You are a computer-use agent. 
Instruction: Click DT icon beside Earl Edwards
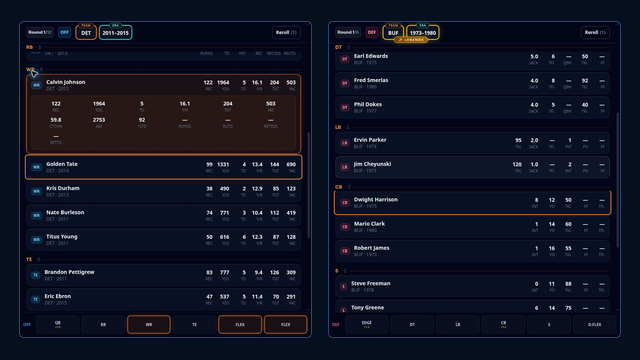point(344,59)
